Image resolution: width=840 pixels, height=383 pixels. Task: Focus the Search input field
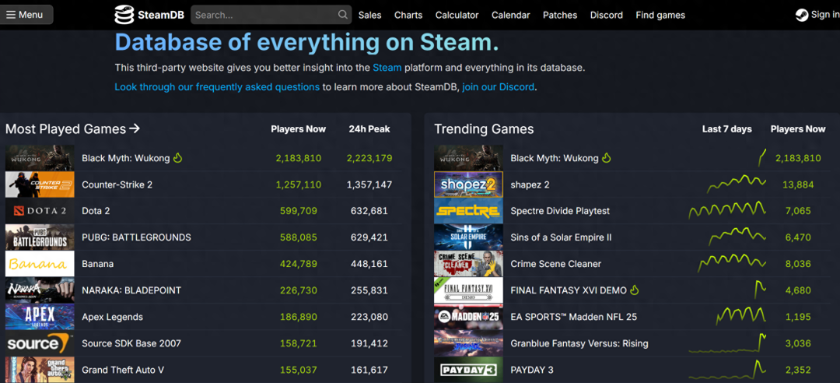264,15
